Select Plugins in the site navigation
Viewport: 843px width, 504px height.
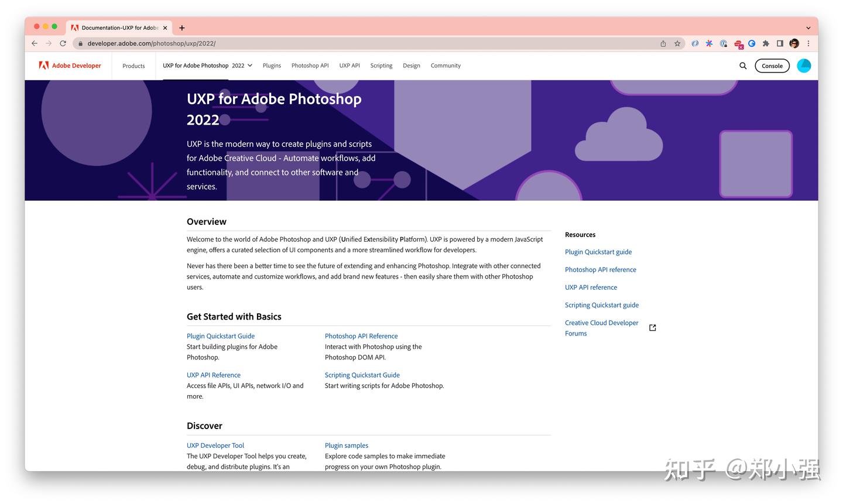272,66
